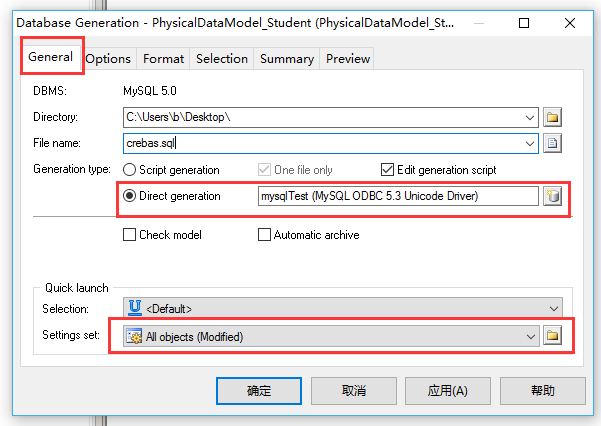Click the 取消 cancel button
Viewport: 601px width, 426px height.
(353, 391)
